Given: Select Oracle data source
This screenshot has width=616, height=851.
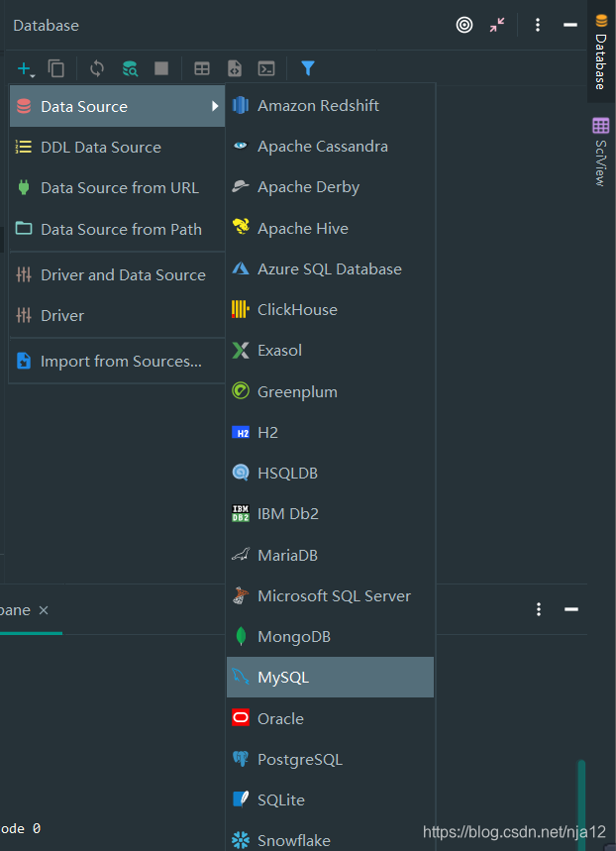Looking at the screenshot, I should pos(330,718).
